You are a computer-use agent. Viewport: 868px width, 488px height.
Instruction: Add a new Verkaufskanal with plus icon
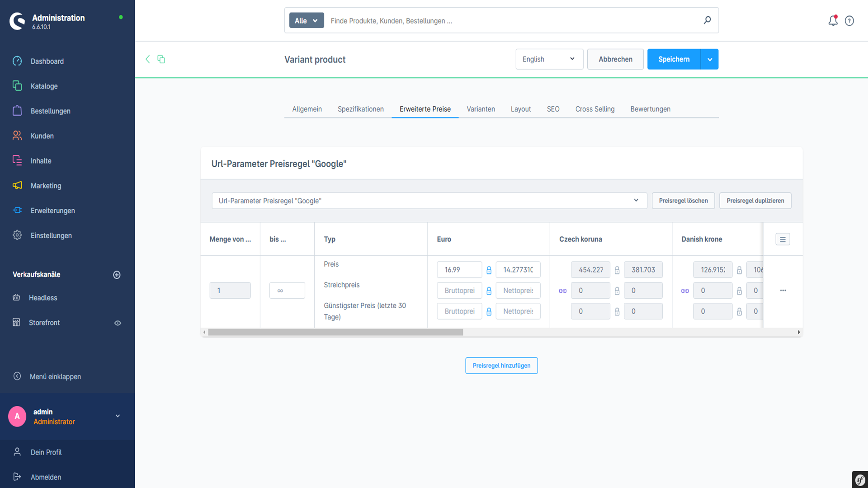click(117, 275)
